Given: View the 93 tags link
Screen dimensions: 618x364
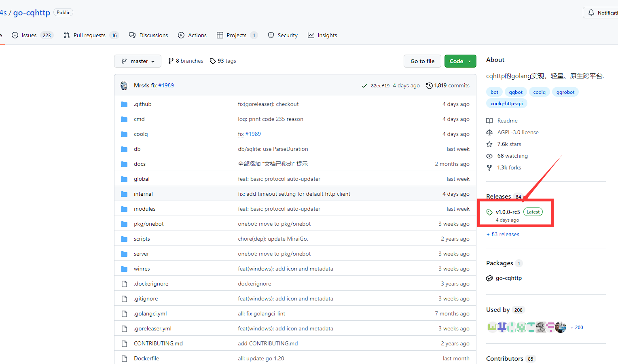Looking at the screenshot, I should 223,61.
